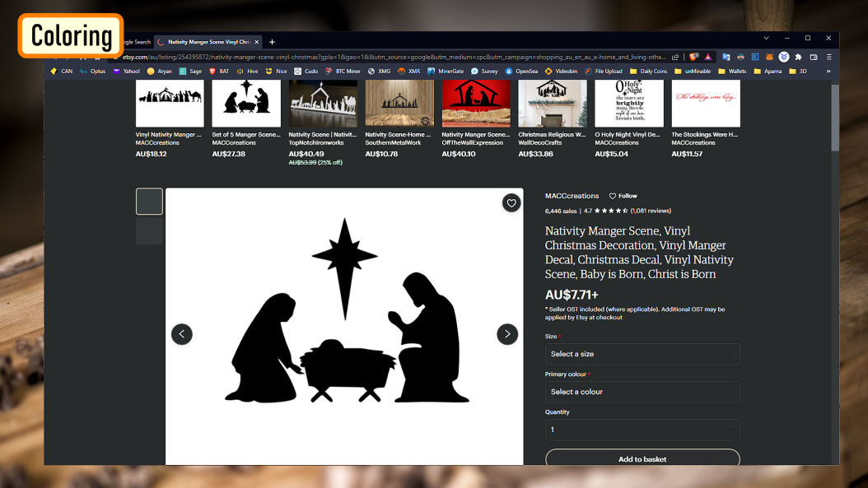Viewport: 868px width, 488px height.
Task: Open the Yahoo! bookmark
Action: pyautogui.click(x=126, y=72)
